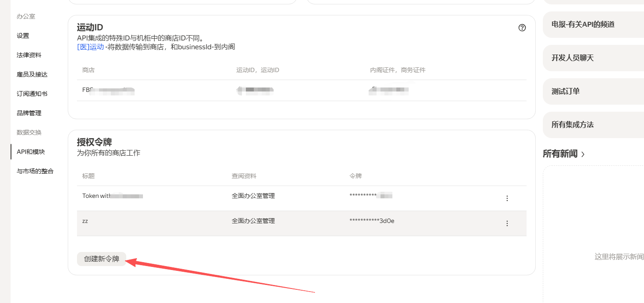Expand 所有新闻 with the chevron
This screenshot has height=303, width=644.
pyautogui.click(x=583, y=154)
